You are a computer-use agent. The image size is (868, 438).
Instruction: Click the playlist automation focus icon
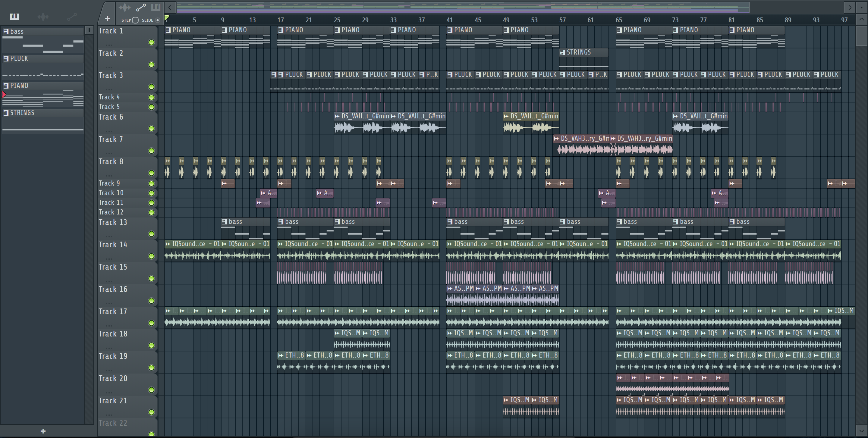(x=141, y=8)
